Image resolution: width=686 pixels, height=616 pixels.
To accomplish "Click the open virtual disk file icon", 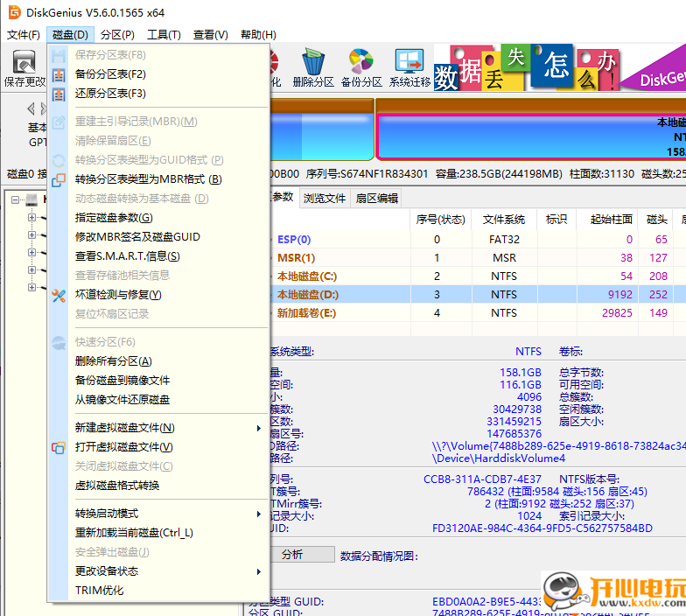I will pyautogui.click(x=59, y=448).
